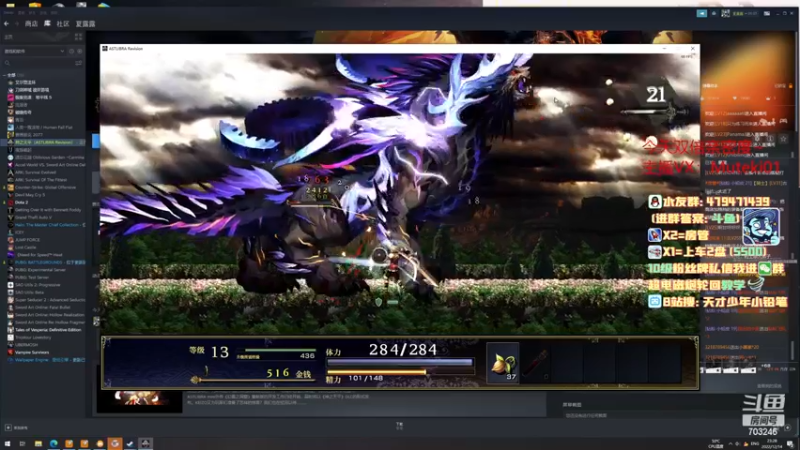Open Windows Start menu
800x450 pixels.
tap(7, 443)
